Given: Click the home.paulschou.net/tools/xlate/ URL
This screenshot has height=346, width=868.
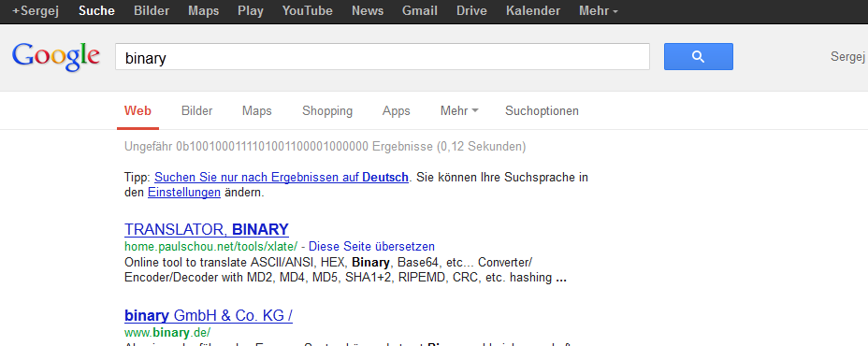Looking at the screenshot, I should click(x=210, y=246).
